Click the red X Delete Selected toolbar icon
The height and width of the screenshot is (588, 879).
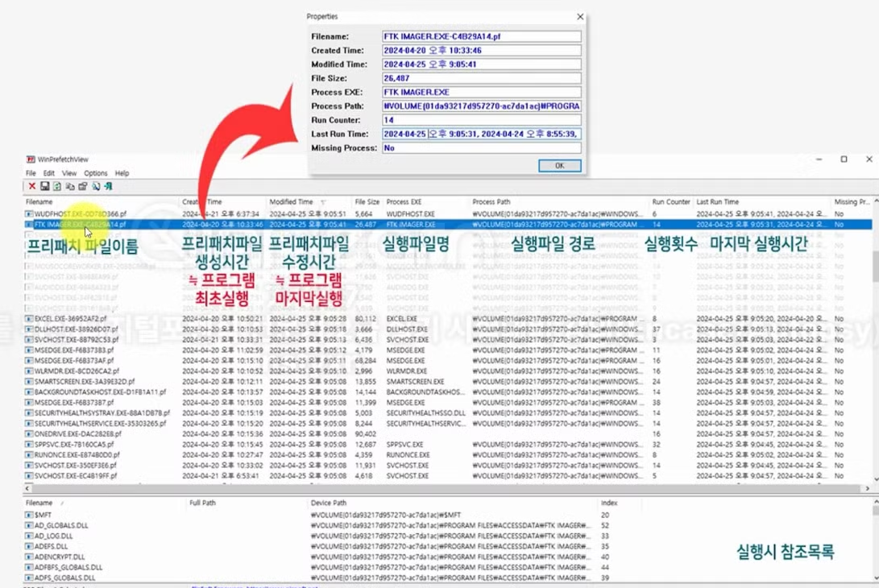tap(32, 187)
